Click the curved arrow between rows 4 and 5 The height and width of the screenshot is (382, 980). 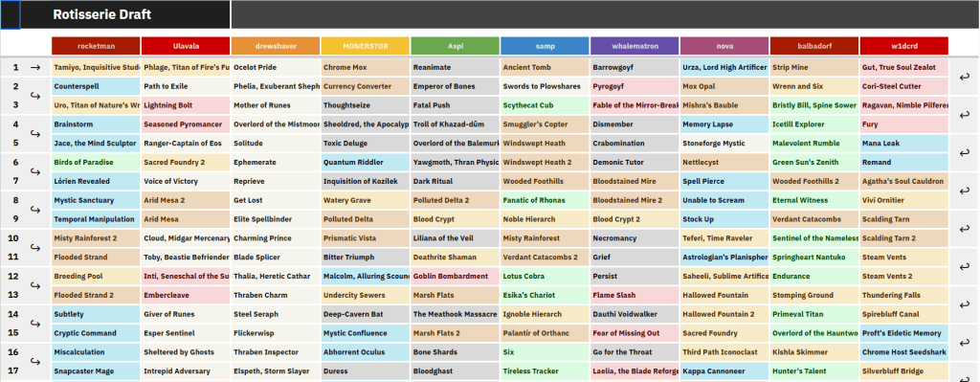(35, 134)
